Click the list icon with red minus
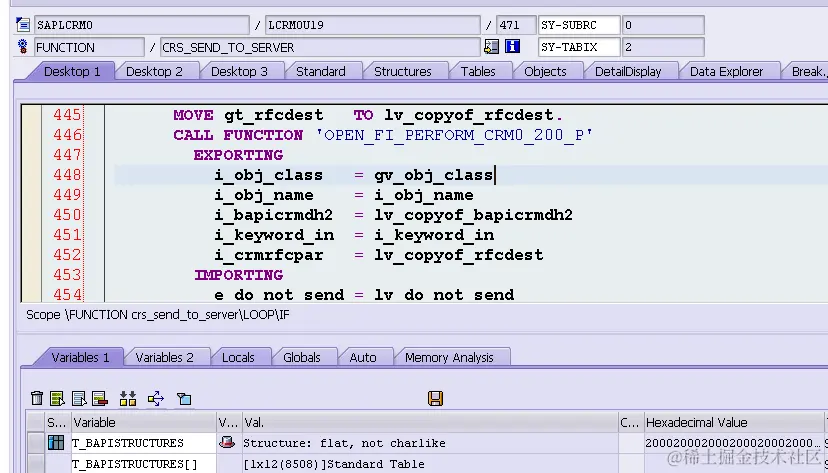Image resolution: width=828 pixels, height=473 pixels. tap(100, 398)
